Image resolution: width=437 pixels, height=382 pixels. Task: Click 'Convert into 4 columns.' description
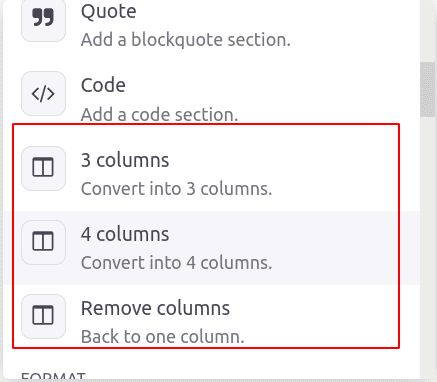(x=176, y=263)
